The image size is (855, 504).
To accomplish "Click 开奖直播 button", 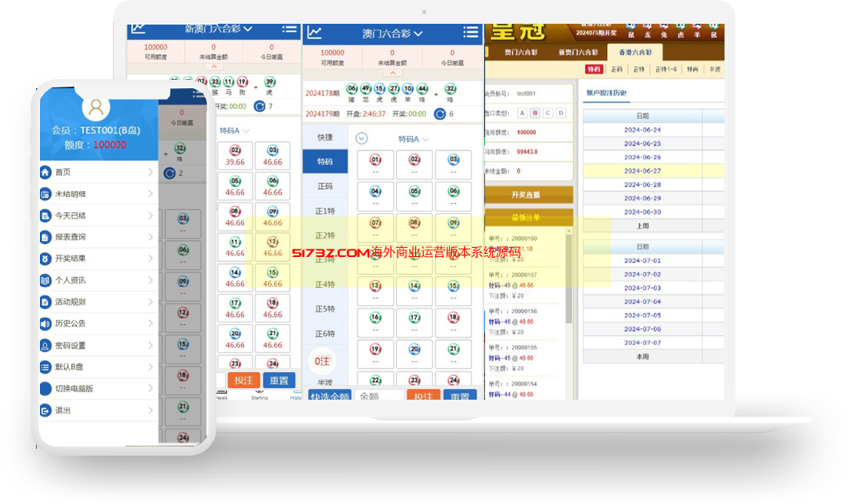I will pos(528,195).
